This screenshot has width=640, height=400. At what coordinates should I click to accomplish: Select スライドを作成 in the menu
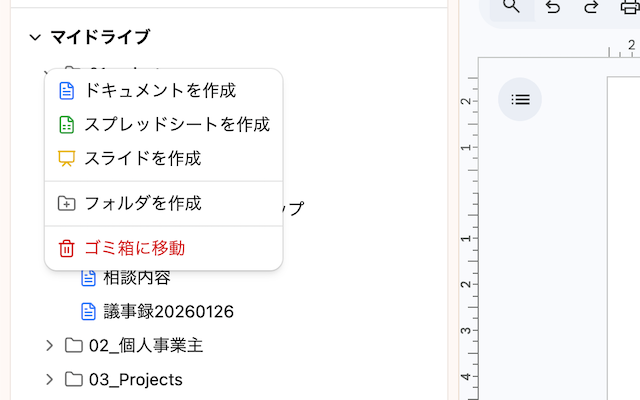[x=143, y=158]
